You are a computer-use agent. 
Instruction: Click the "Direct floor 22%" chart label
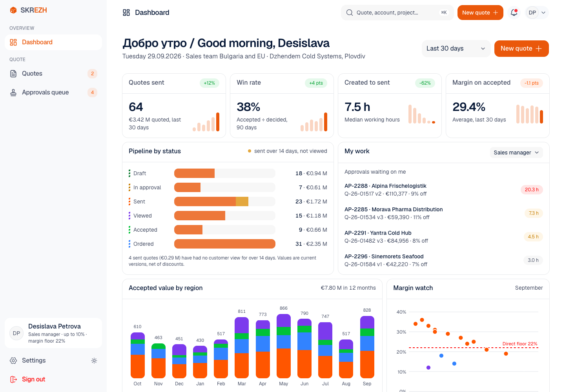pyautogui.click(x=520, y=344)
